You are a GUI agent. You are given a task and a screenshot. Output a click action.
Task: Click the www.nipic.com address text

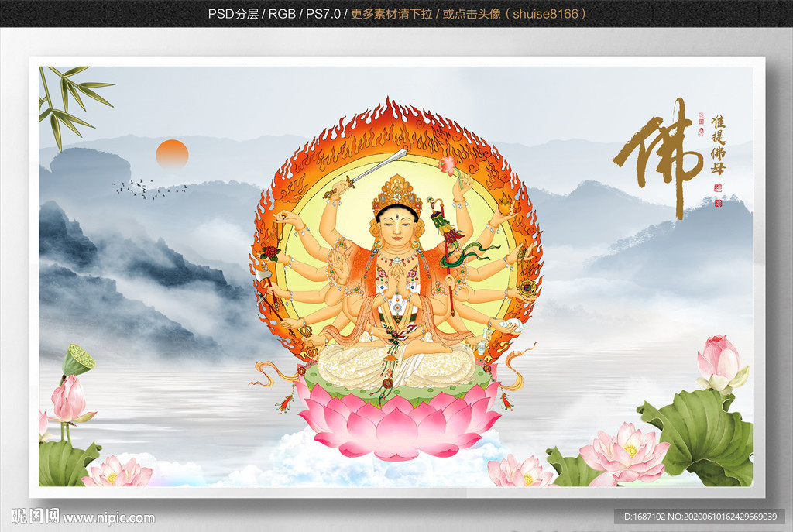[x=108, y=517]
